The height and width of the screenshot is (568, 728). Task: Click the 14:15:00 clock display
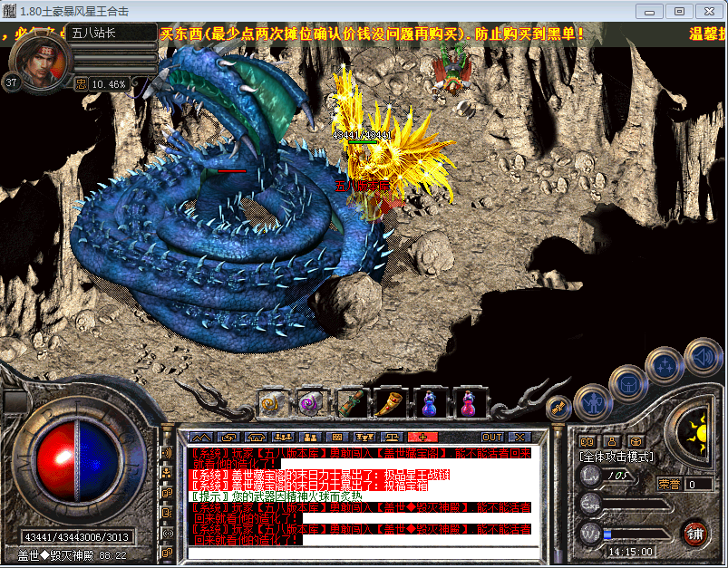pos(630,553)
